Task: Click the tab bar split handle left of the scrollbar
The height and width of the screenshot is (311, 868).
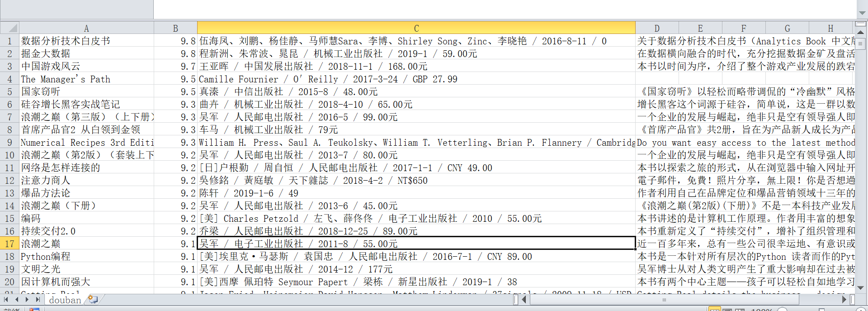Action: [516, 299]
